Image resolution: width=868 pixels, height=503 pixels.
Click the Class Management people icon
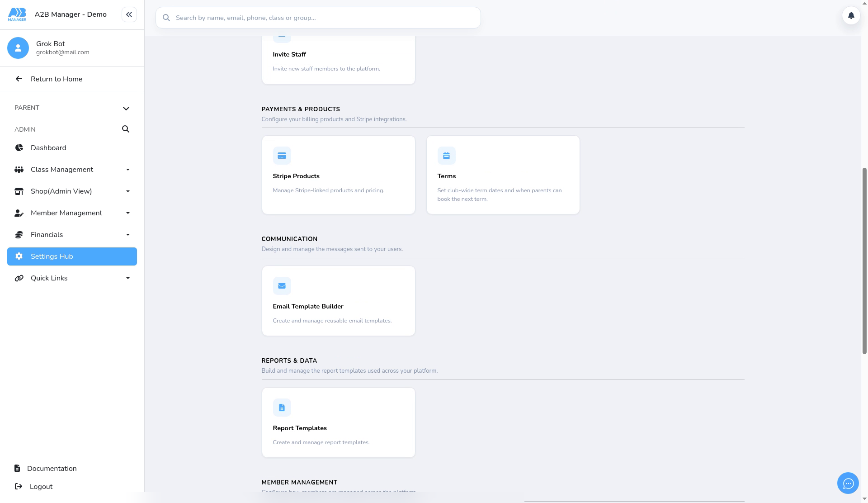pyautogui.click(x=19, y=170)
